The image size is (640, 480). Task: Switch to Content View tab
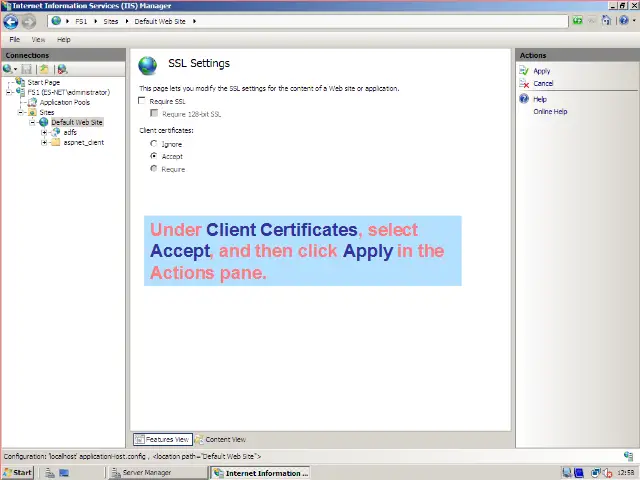(221, 439)
